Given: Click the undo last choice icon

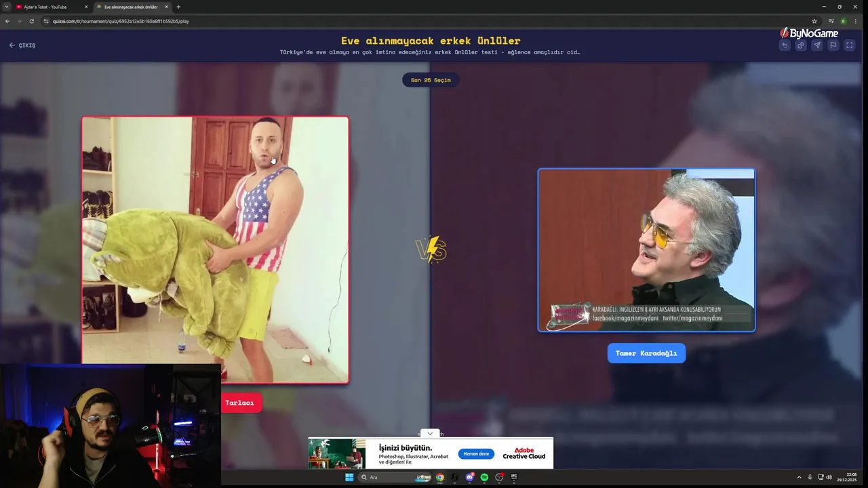Looking at the screenshot, I should click(x=785, y=45).
